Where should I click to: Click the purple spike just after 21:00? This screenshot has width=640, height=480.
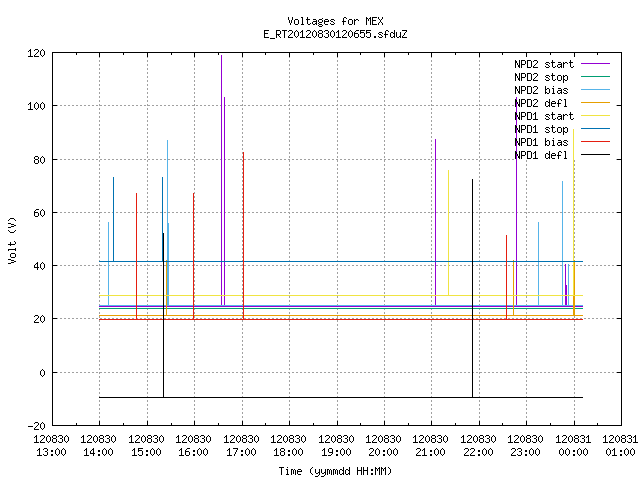point(436,222)
